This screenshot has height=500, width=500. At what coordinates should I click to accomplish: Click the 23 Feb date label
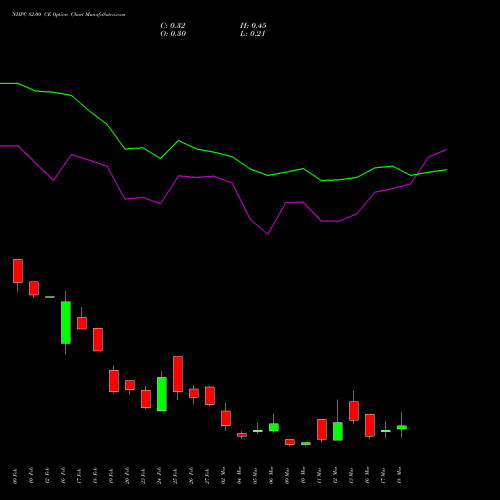[144, 476]
